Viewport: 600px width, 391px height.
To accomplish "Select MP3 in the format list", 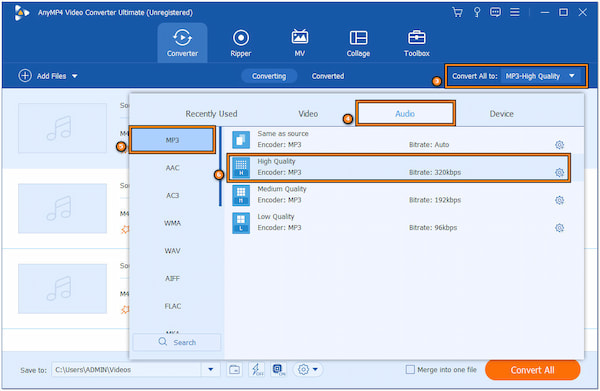I will (x=172, y=140).
